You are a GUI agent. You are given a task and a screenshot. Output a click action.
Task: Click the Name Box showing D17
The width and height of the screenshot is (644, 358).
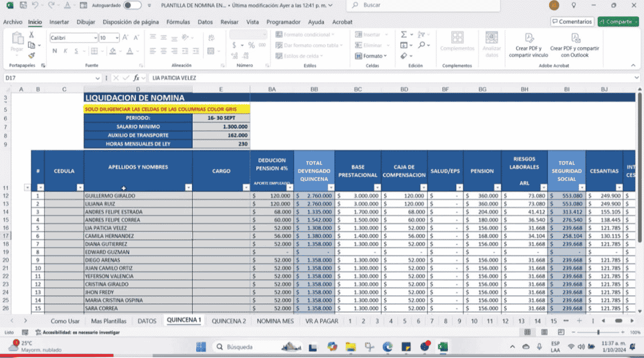pos(52,78)
